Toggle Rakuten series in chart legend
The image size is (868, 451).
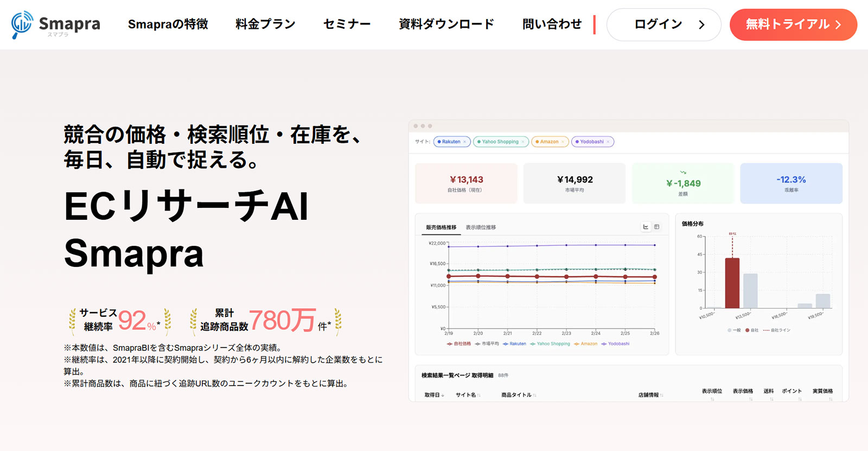click(514, 344)
